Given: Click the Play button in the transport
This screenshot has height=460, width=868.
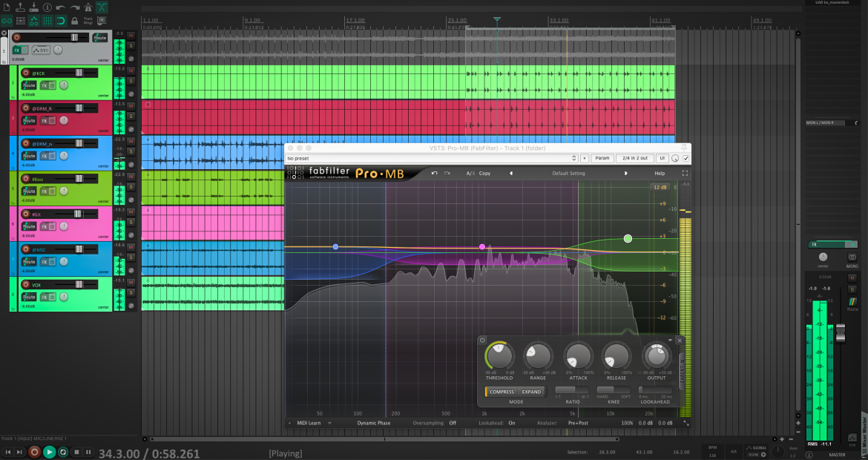Looking at the screenshot, I should 49,453.
